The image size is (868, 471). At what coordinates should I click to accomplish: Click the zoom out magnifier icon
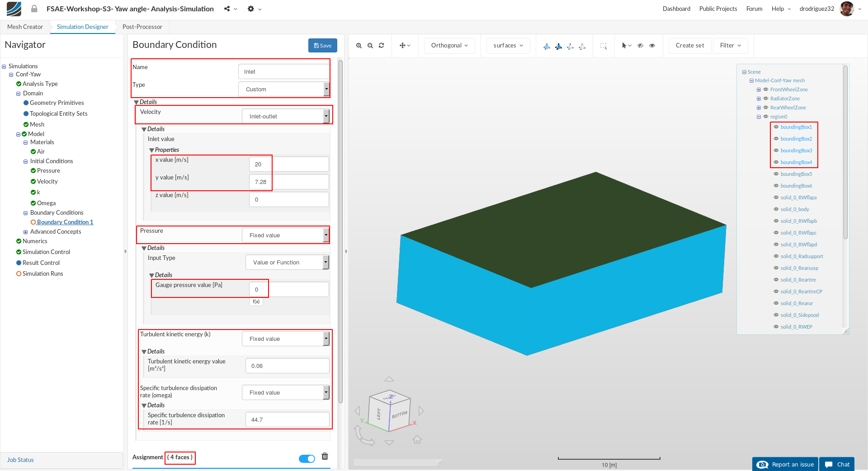(x=370, y=46)
